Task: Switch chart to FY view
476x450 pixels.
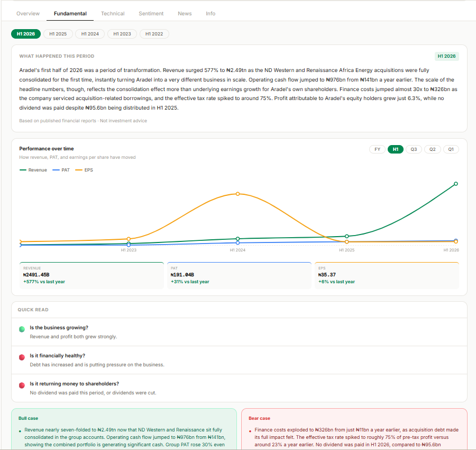Action: click(x=377, y=149)
